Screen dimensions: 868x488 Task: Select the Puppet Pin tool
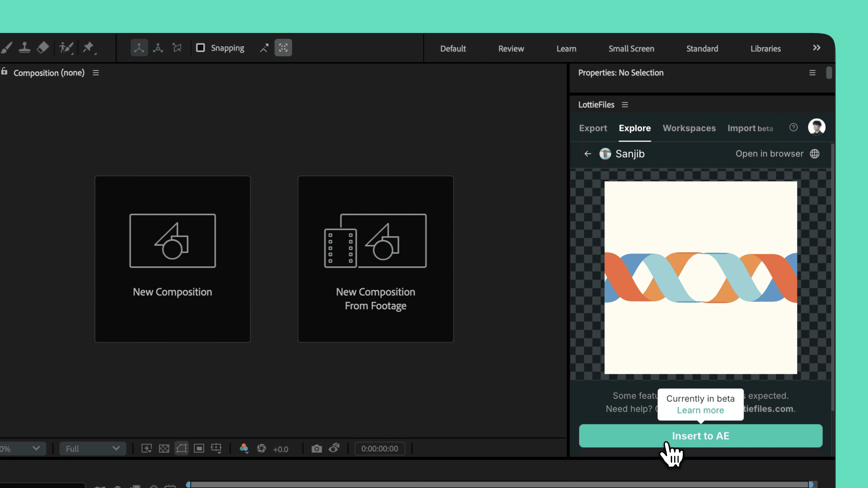pos(89,48)
